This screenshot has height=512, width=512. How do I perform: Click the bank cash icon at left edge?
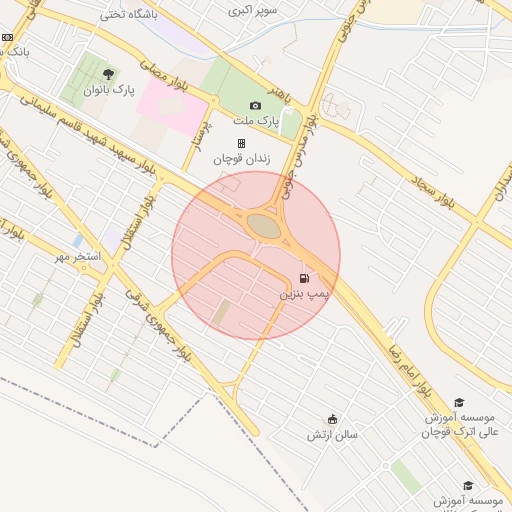7,37
